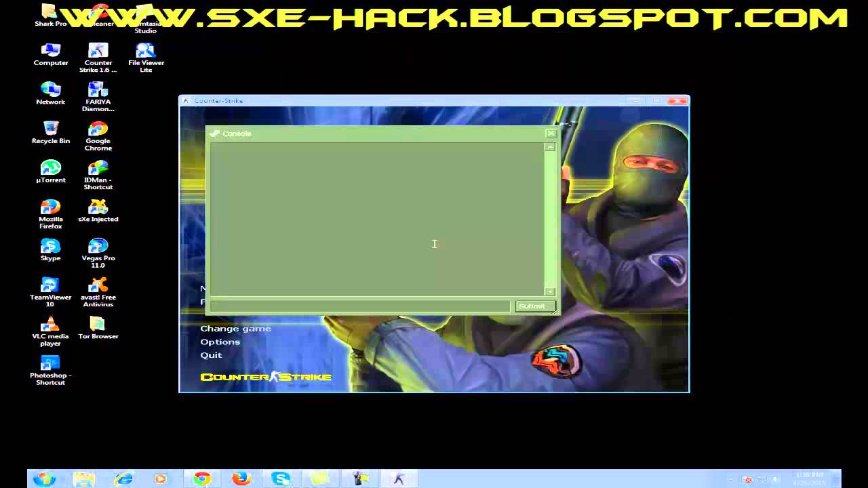Select Quit in Counter-Strike menu
This screenshot has height=488, width=868.
[211, 355]
